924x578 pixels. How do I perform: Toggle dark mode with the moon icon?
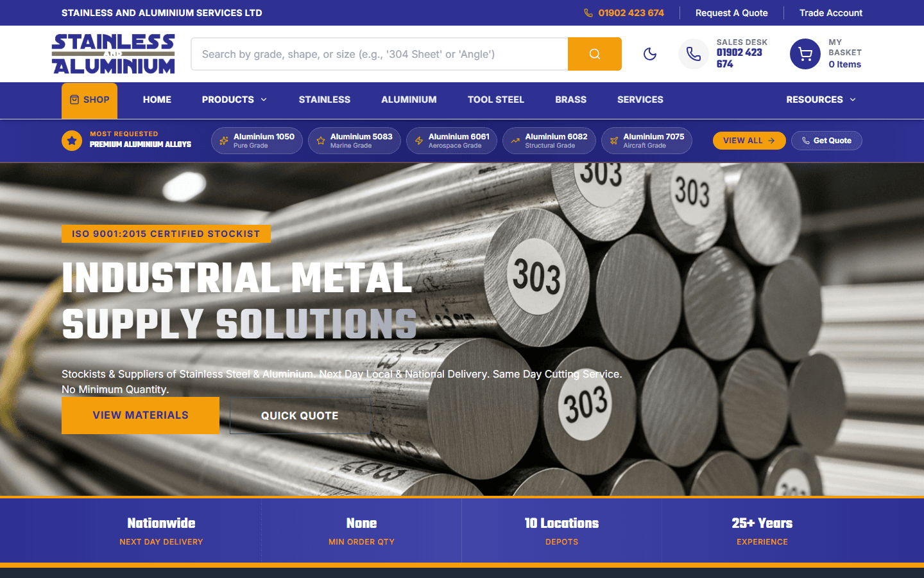tap(649, 54)
